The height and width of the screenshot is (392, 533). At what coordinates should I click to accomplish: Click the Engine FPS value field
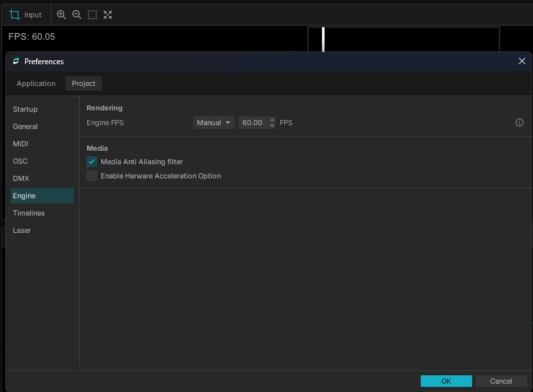253,123
